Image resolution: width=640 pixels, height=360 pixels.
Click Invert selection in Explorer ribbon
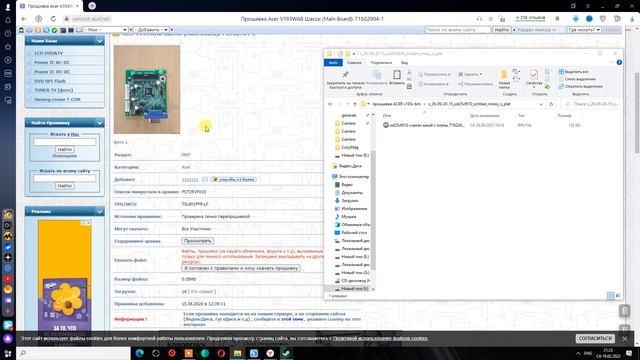580,87
